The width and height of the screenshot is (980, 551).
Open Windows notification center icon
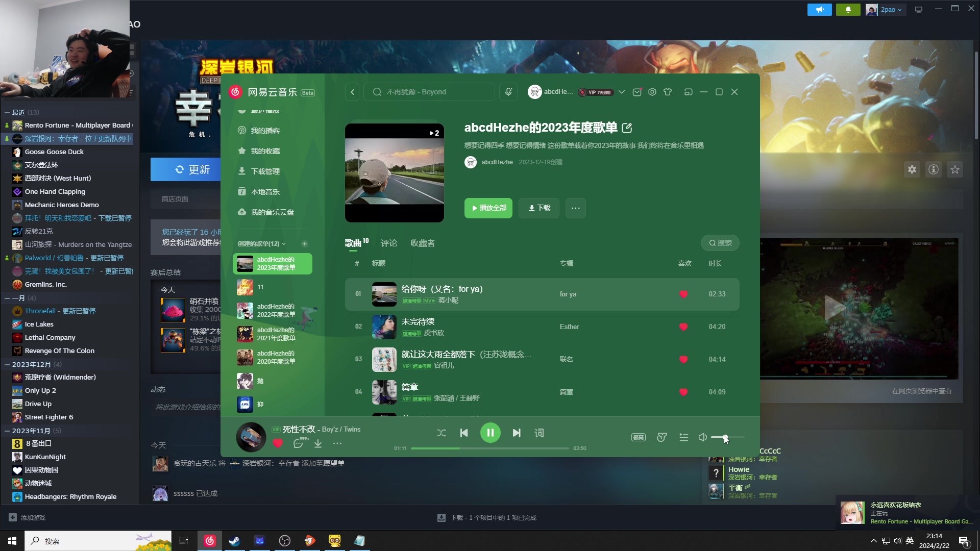[x=964, y=541]
